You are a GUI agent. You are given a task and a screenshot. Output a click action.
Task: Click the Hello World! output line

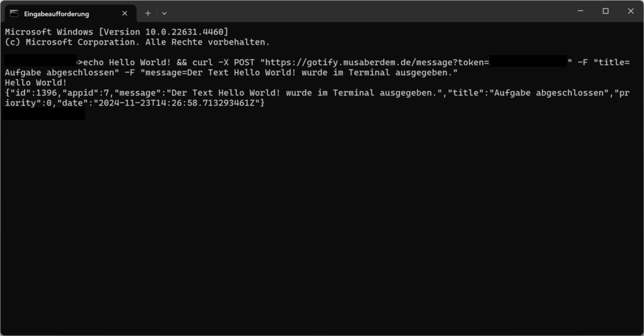(x=35, y=82)
